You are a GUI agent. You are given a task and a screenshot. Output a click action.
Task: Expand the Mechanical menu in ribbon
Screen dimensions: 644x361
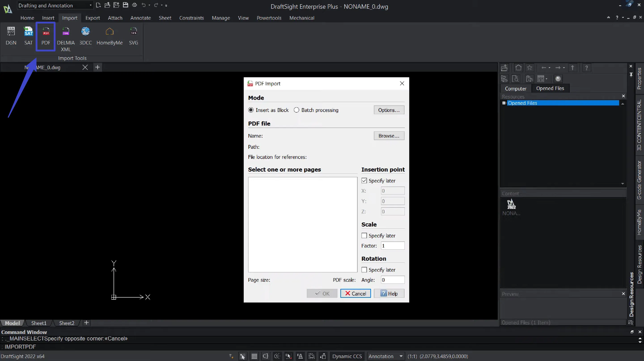302,18
